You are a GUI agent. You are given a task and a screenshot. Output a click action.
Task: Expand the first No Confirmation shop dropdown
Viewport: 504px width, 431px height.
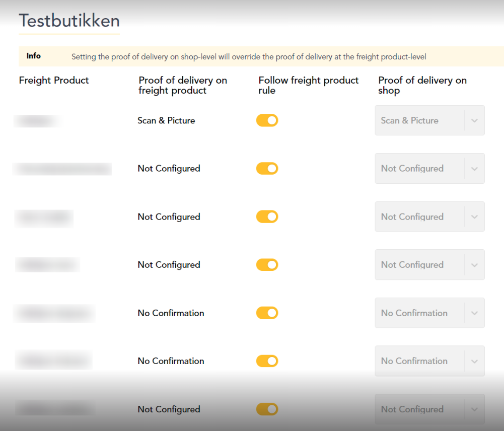[430, 313]
